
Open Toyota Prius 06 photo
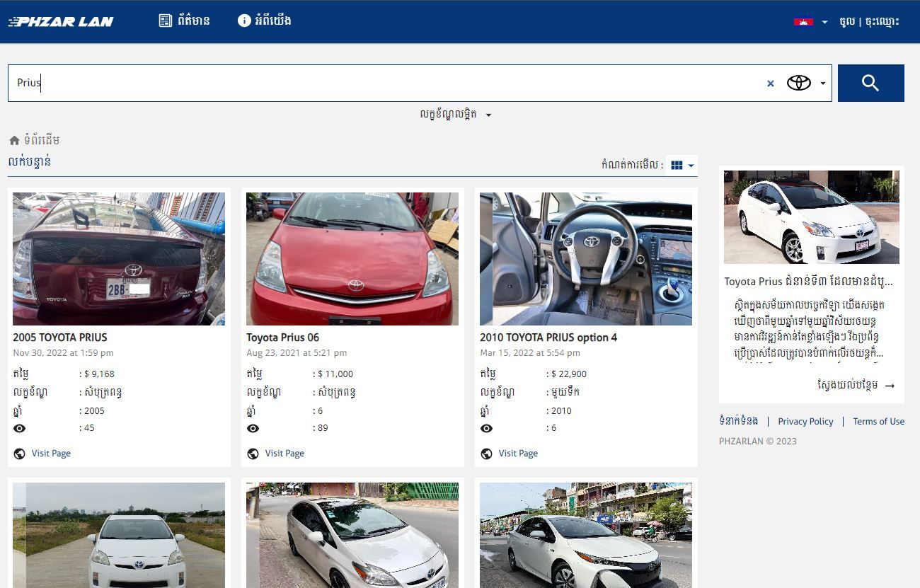pyautogui.click(x=352, y=259)
